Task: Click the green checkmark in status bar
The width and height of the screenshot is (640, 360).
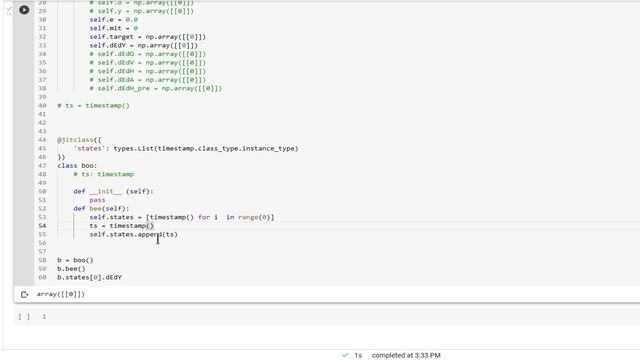Action: [345, 355]
